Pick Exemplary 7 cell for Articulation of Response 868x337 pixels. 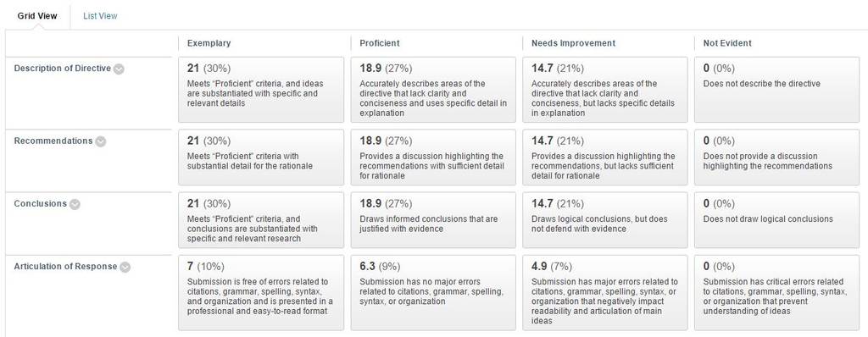pyautogui.click(x=261, y=293)
